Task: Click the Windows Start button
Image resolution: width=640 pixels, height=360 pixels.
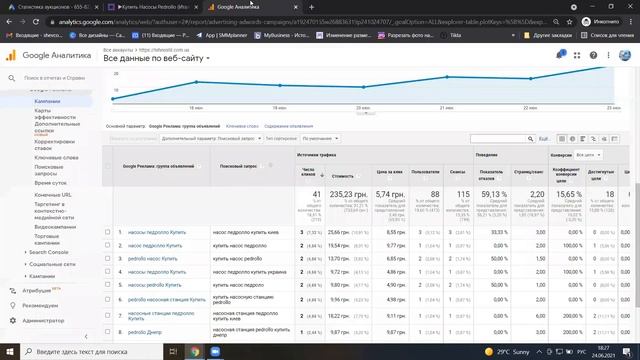Action: (10, 351)
